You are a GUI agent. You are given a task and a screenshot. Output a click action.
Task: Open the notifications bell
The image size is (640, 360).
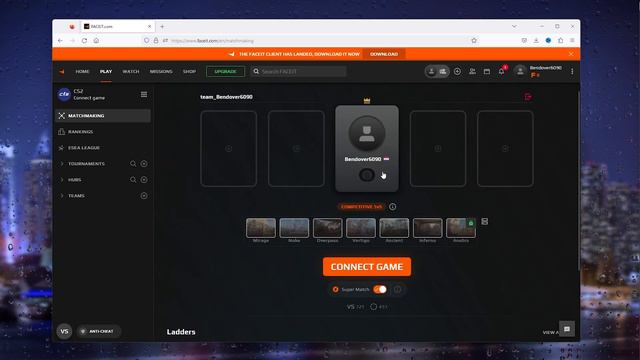coord(501,71)
